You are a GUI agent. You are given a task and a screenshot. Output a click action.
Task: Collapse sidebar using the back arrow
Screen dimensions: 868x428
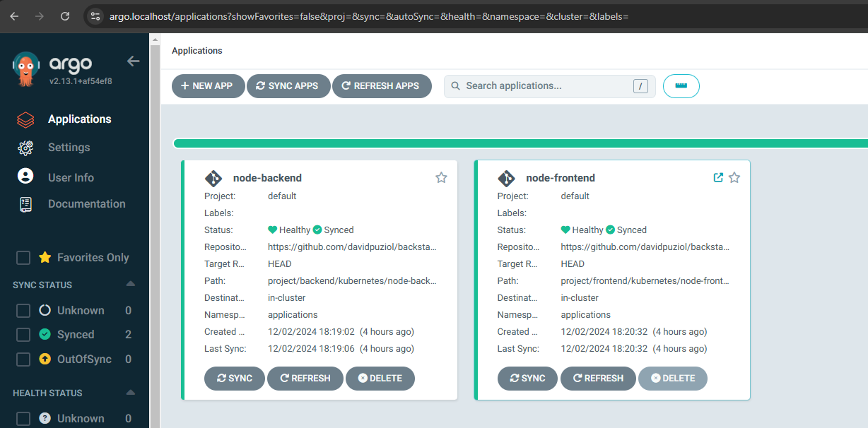(x=133, y=61)
